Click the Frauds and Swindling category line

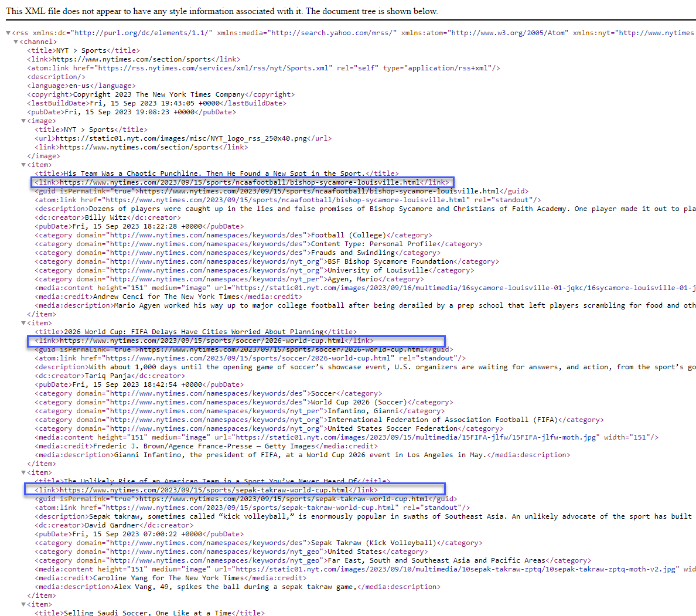[238, 253]
